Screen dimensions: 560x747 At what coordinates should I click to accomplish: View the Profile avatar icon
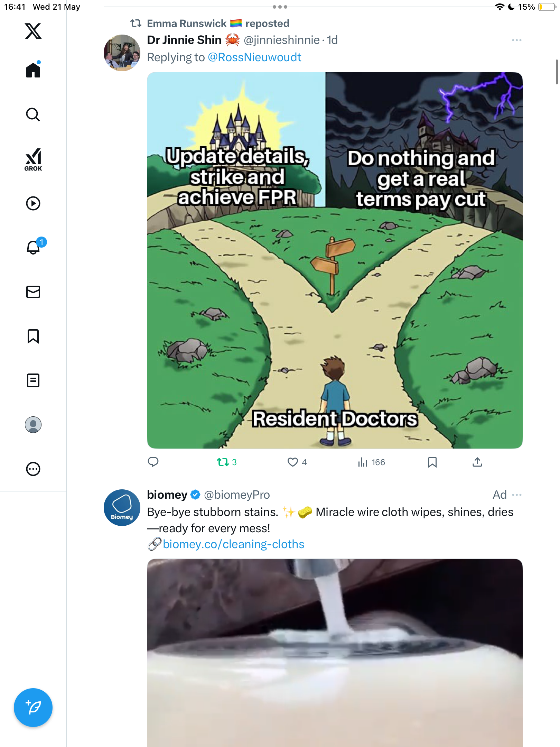pos(33,425)
